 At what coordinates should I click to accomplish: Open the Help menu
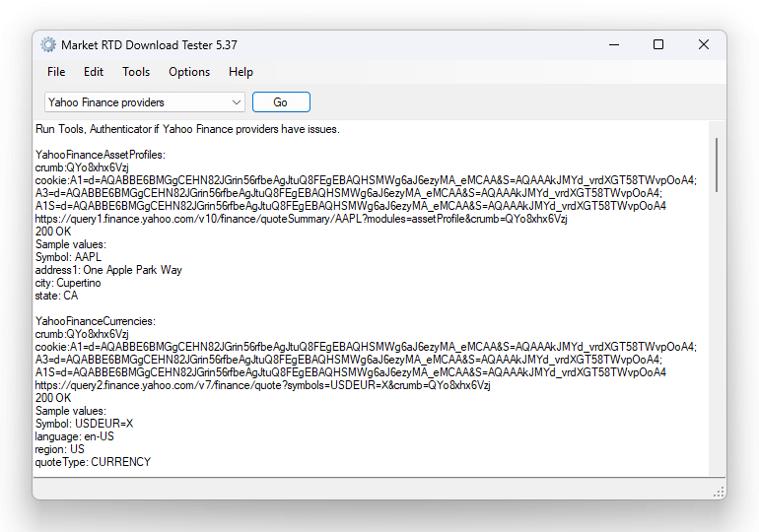[241, 72]
